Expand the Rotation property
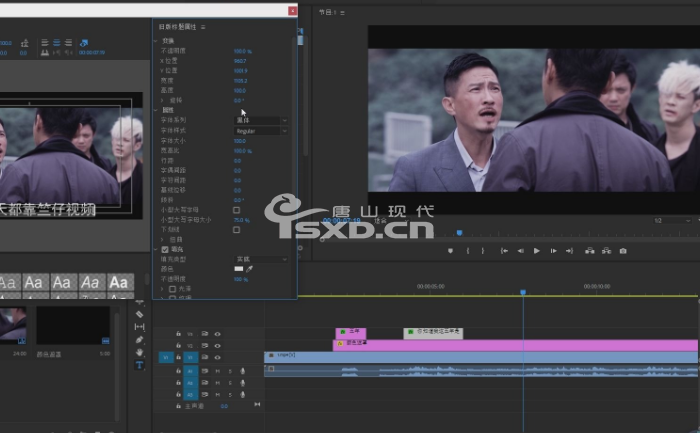700x433 pixels. (162, 100)
